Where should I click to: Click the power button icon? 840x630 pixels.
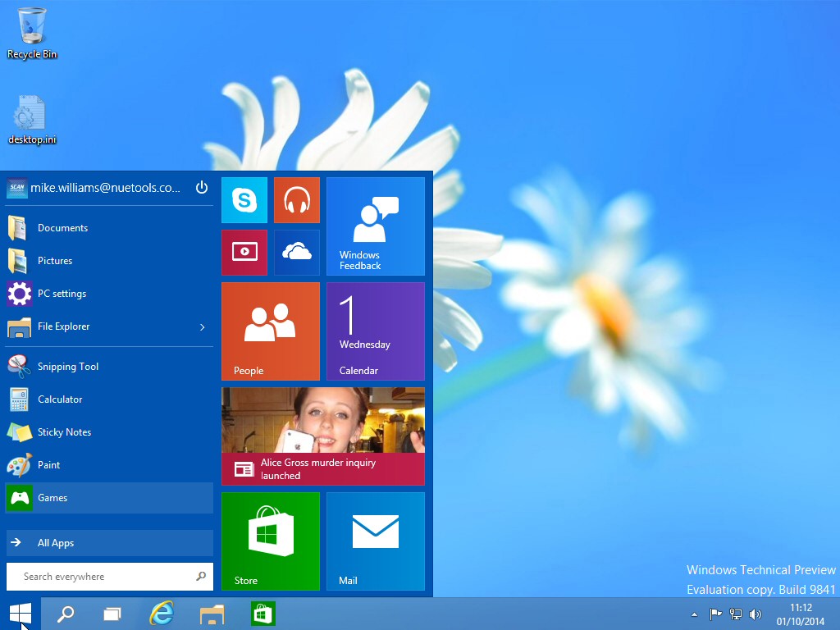pyautogui.click(x=202, y=188)
